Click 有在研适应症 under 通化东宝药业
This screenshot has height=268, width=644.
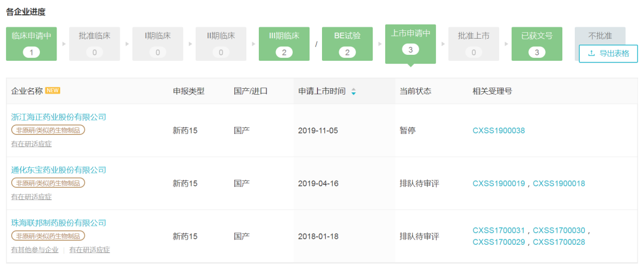(x=32, y=197)
